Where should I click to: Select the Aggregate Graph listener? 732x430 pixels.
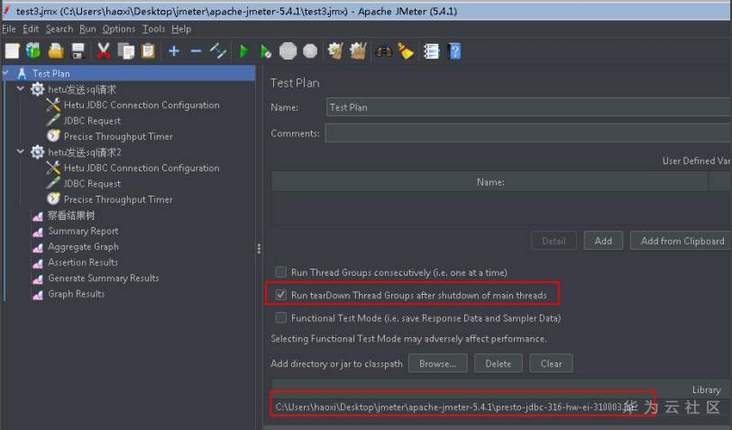(83, 247)
